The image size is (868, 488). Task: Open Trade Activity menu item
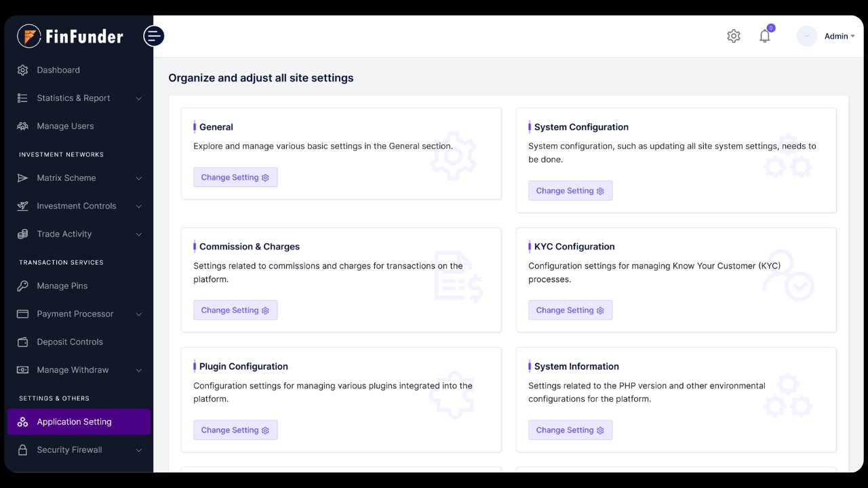[64, 234]
